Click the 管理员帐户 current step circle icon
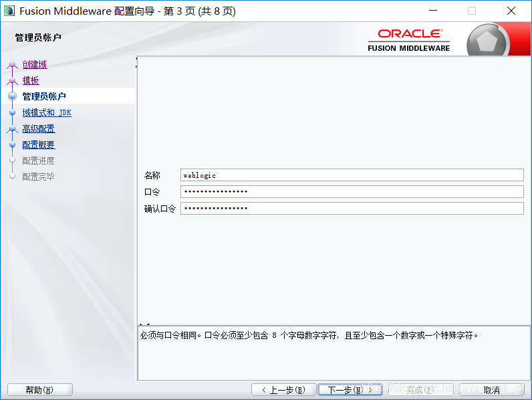532x400 pixels. (x=12, y=96)
